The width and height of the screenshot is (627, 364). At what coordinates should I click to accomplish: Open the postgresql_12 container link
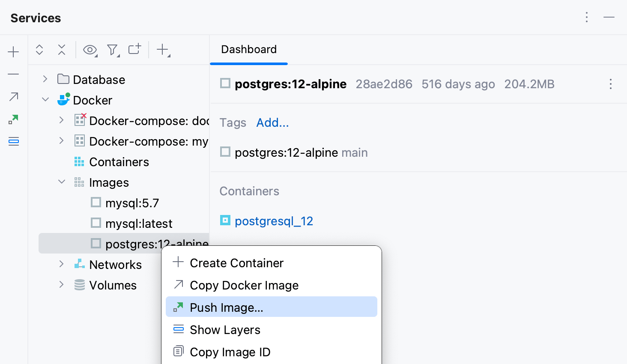[x=274, y=221]
